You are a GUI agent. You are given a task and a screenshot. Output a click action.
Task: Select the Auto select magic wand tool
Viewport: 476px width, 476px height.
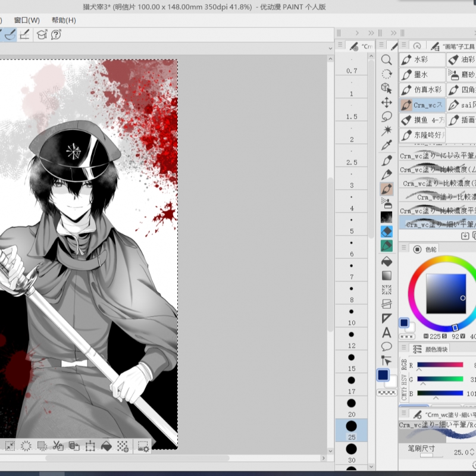tap(386, 131)
